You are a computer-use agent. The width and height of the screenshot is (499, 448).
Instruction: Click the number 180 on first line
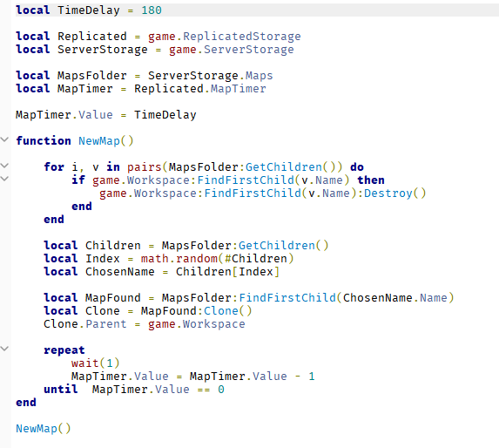tap(152, 10)
